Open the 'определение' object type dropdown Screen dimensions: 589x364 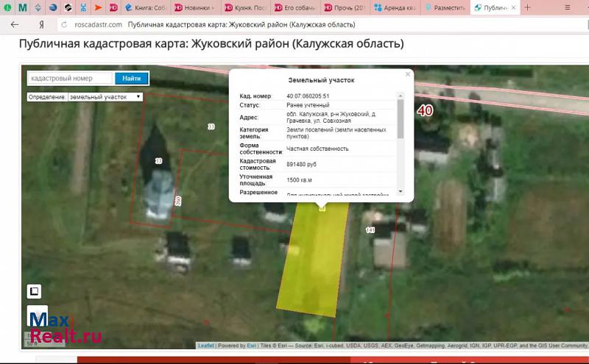coord(105,96)
